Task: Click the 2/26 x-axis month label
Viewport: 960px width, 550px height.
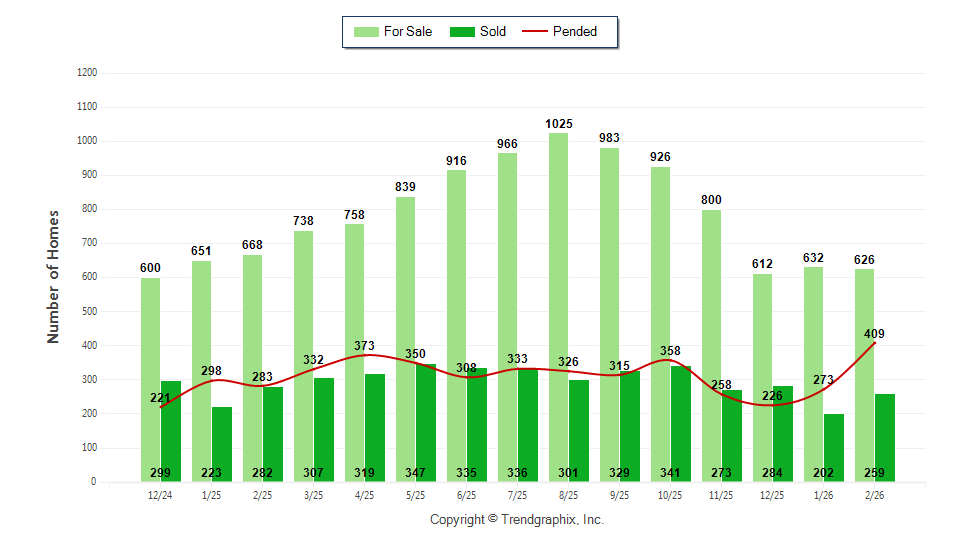Action: (x=875, y=494)
